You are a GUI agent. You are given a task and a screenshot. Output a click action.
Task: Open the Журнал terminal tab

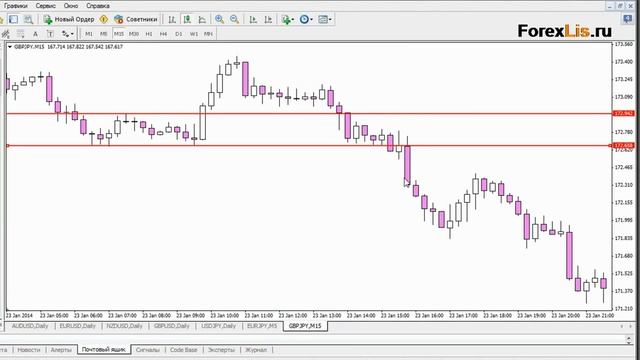tap(256, 350)
